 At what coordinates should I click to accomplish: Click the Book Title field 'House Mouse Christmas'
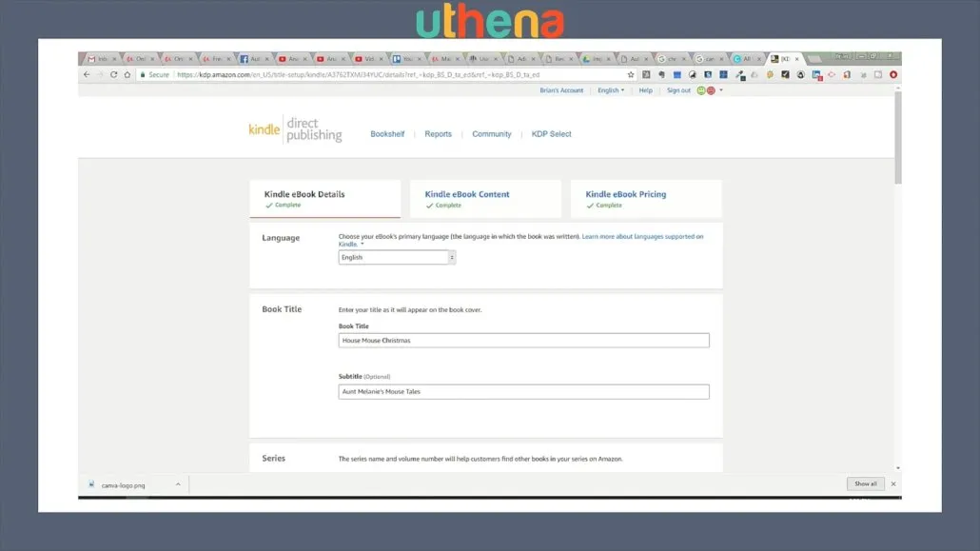tap(523, 341)
